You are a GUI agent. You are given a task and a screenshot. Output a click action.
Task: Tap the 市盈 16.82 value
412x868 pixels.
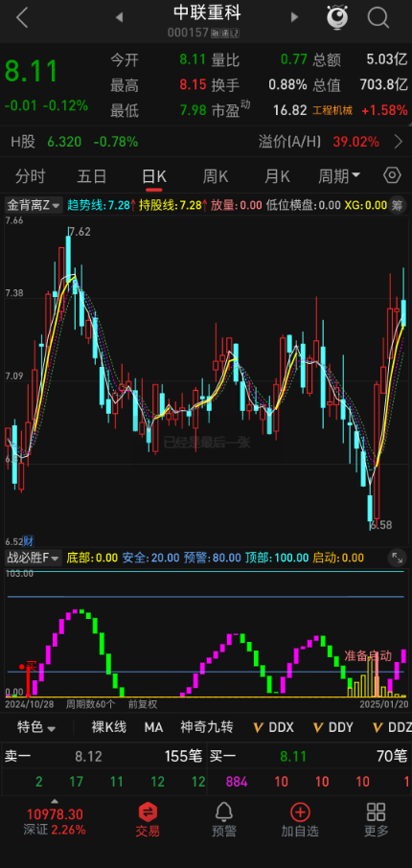[x=289, y=110]
